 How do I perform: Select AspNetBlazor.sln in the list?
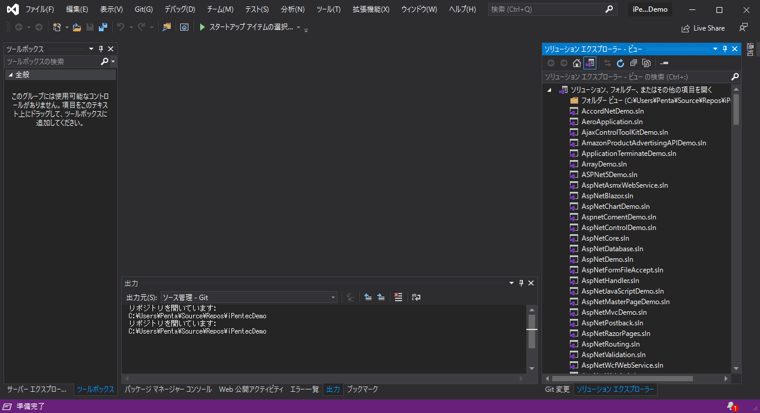(x=607, y=196)
